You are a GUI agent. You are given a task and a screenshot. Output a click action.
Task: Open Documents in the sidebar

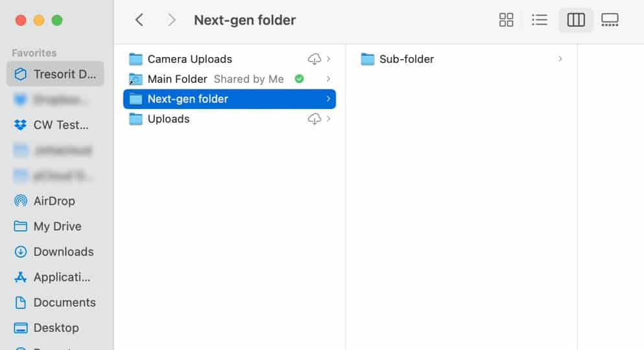coord(55,303)
